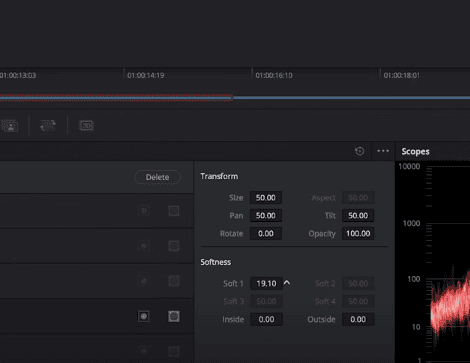
Task: Click the red waveform in Scopes
Action: pos(450,308)
